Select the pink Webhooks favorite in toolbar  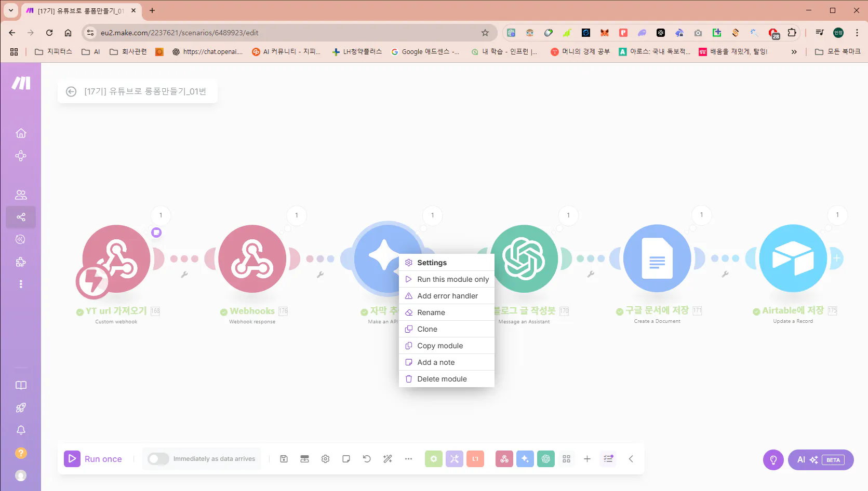[504, 459]
